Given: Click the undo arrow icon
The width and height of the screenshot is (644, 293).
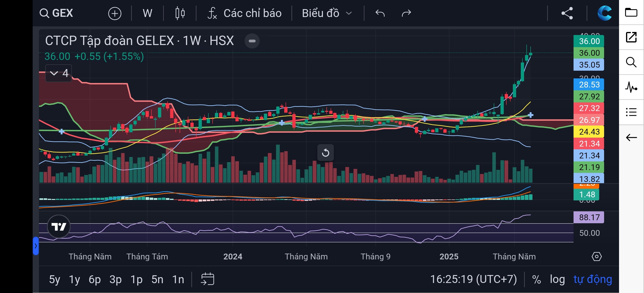Looking at the screenshot, I should 380,13.
